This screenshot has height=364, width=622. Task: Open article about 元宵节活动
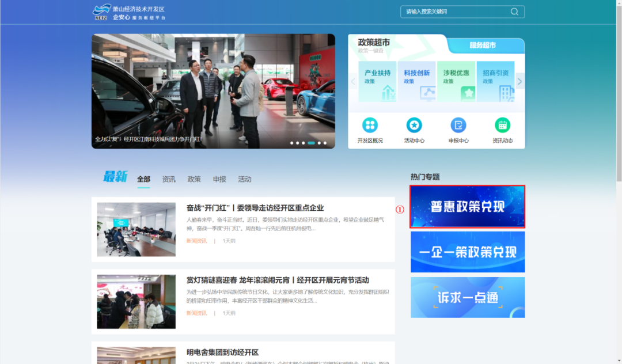pyautogui.click(x=278, y=280)
